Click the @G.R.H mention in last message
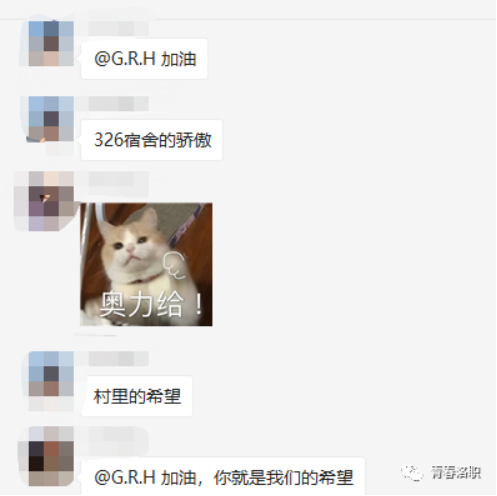This screenshot has width=497, height=496. point(125,478)
